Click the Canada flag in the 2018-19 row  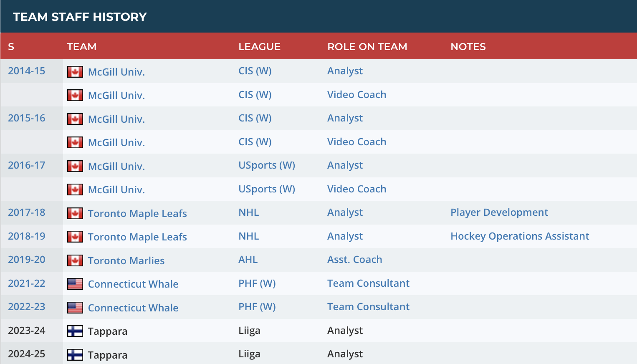point(75,237)
